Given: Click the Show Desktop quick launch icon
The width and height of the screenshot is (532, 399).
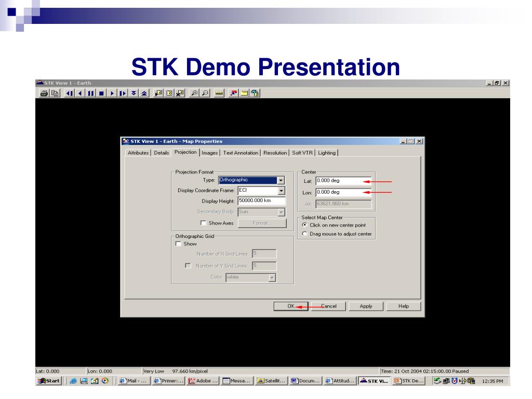Looking at the screenshot, I should [x=84, y=381].
